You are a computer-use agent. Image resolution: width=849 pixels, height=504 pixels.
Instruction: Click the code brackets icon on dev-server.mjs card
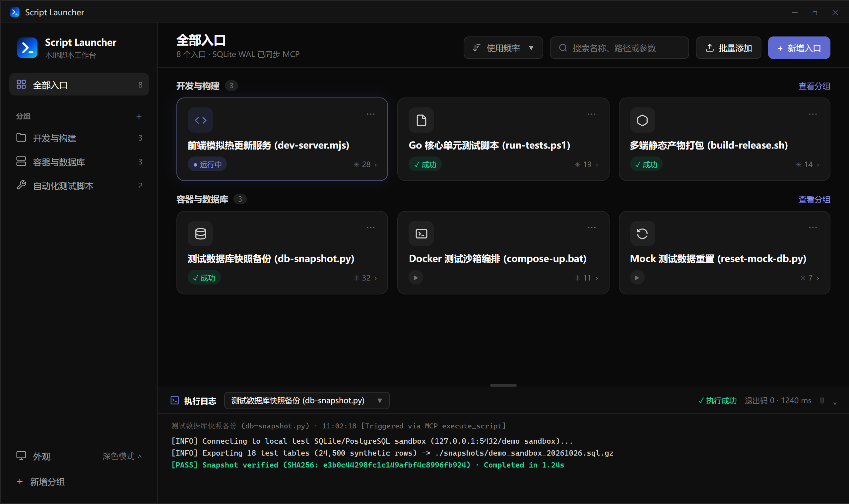[200, 120]
